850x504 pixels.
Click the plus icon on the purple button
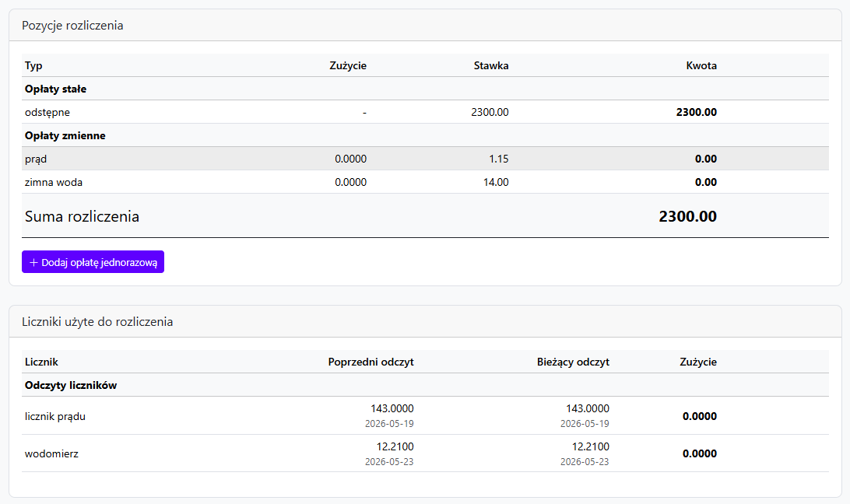tap(33, 262)
